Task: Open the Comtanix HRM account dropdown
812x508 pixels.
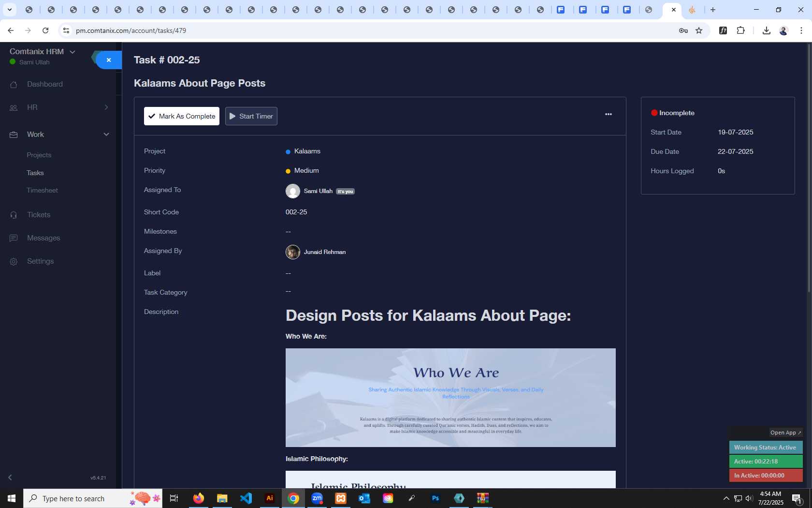Action: coord(43,52)
